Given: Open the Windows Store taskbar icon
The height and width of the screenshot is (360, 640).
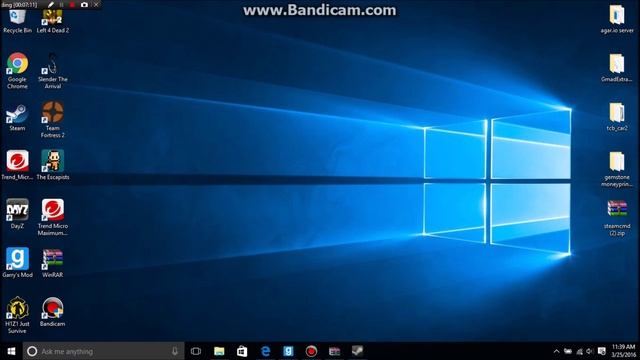Looking at the screenshot, I should click(x=242, y=351).
